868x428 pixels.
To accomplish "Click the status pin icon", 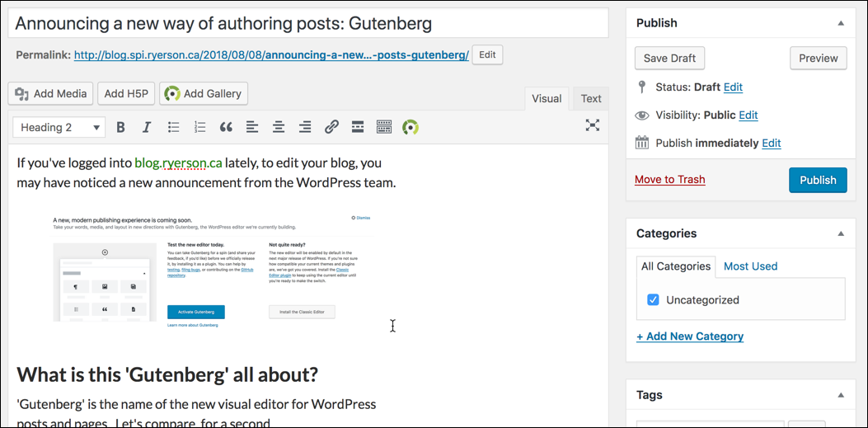I will tap(641, 87).
